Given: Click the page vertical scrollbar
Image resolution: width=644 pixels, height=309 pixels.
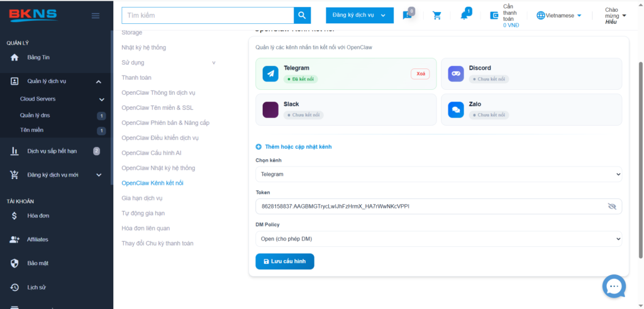Looking at the screenshot, I should tap(641, 160).
